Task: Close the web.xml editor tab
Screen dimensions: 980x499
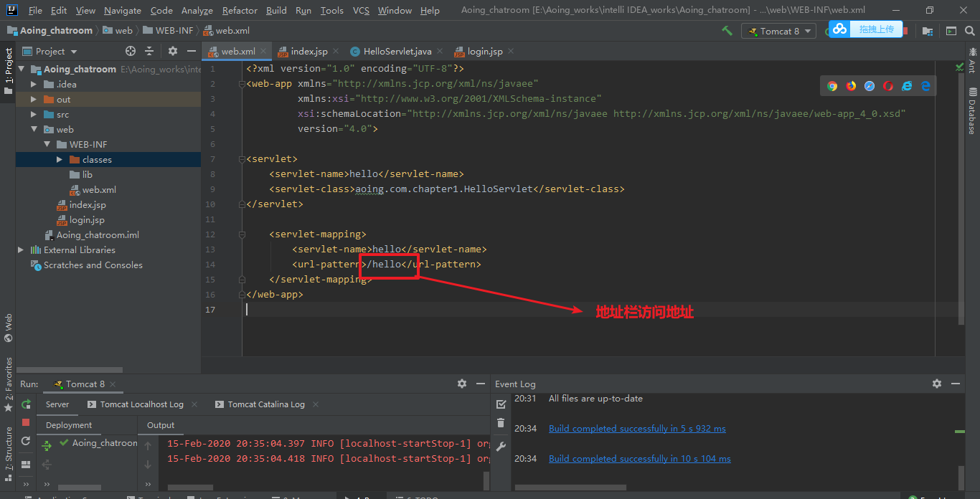Action: tap(263, 52)
